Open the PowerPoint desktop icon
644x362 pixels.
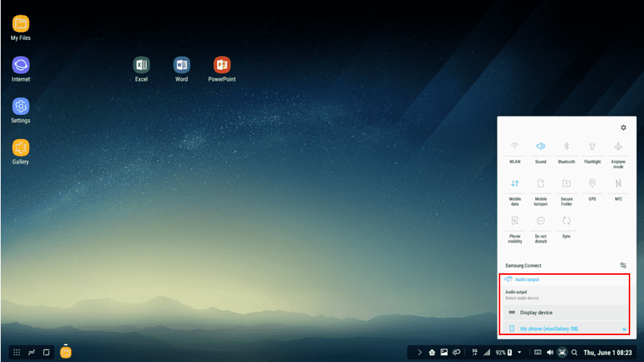221,65
